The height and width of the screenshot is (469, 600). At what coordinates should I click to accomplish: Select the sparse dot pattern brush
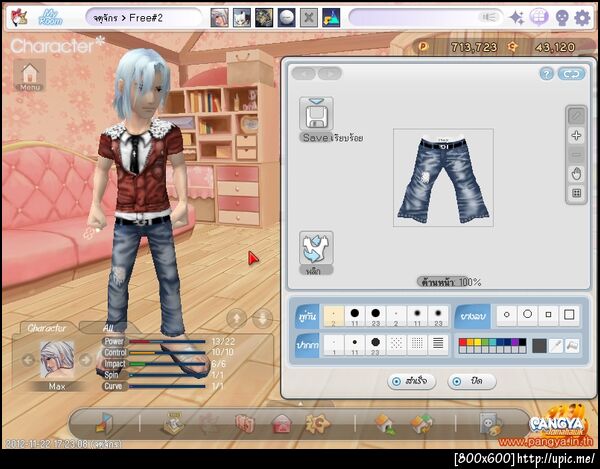[396, 345]
